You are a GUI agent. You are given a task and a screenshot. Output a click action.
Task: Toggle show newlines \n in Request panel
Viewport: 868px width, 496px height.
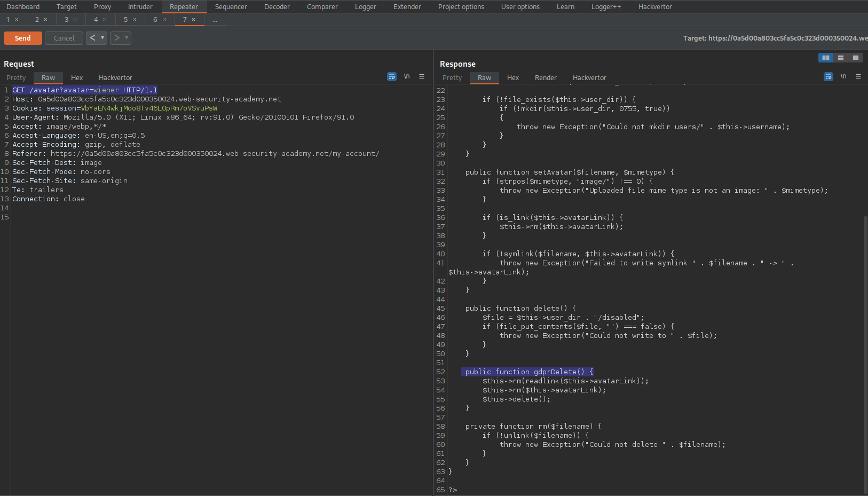pyautogui.click(x=407, y=76)
